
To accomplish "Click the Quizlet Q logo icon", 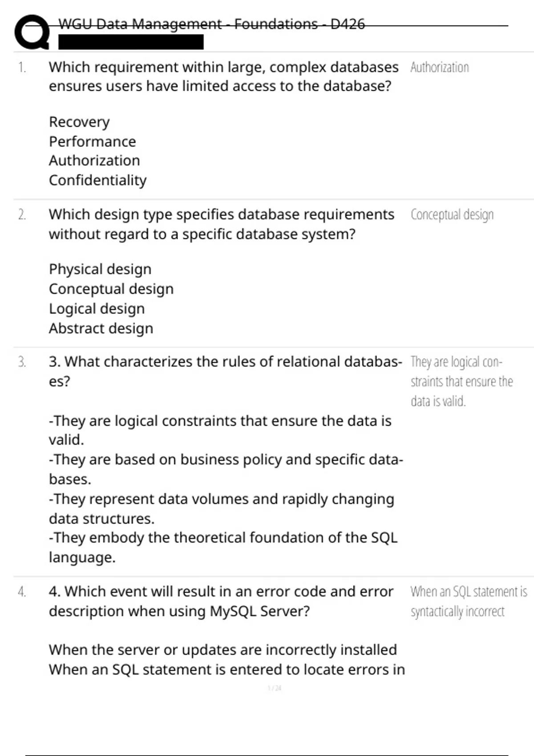I will 32,32.
